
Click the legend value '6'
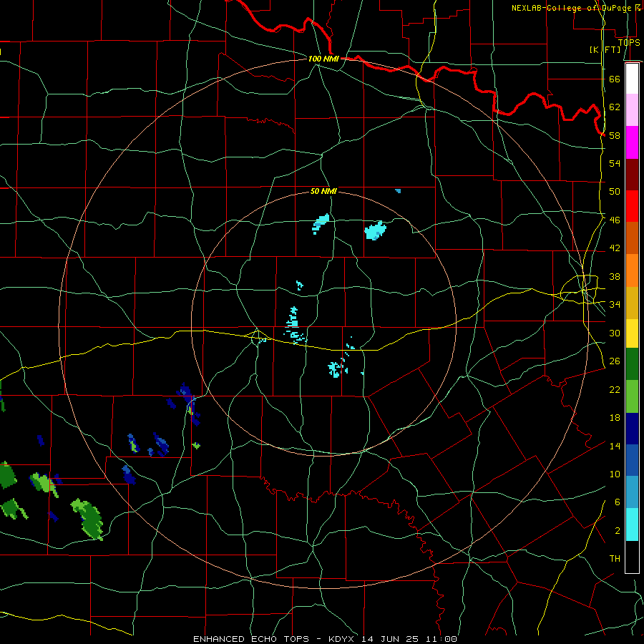(x=618, y=502)
